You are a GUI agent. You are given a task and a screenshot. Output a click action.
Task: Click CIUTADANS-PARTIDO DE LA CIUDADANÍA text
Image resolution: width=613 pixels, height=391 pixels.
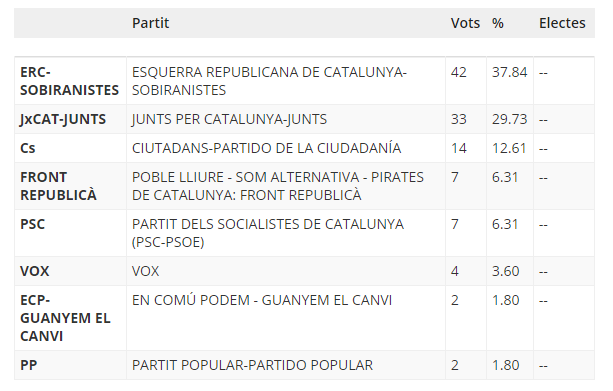point(267,148)
